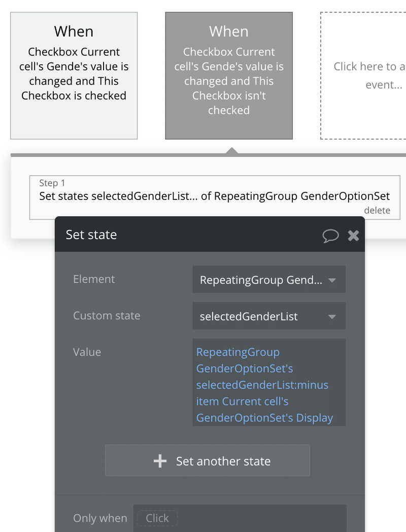The height and width of the screenshot is (532, 406).
Task: Close the Set state panel
Action: (353, 236)
